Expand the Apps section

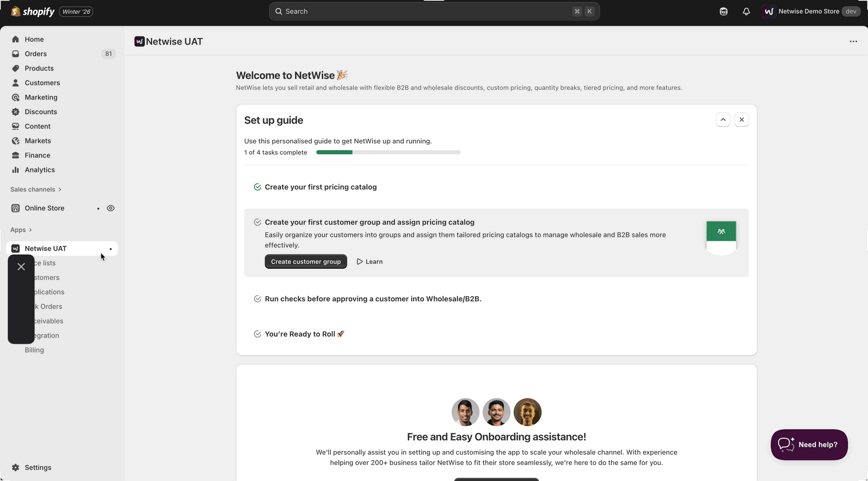click(x=21, y=230)
